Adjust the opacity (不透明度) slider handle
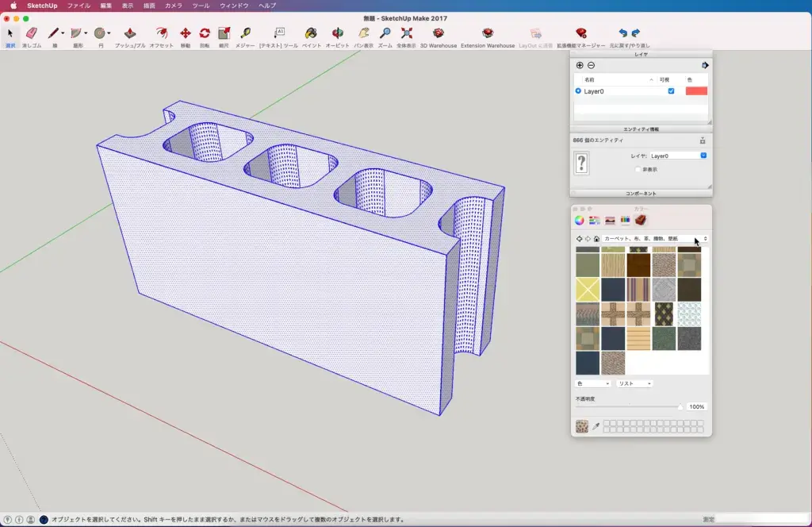 (680, 407)
